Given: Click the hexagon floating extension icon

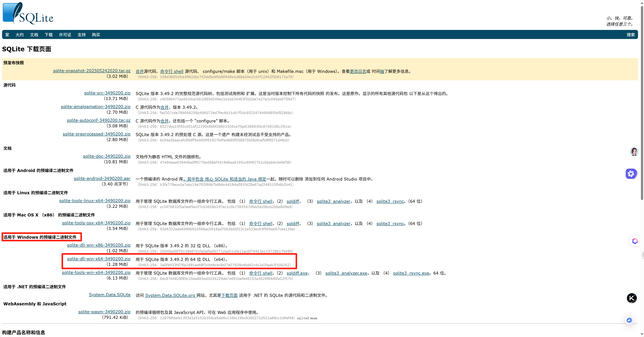Looking at the screenshot, I should pos(635,241).
